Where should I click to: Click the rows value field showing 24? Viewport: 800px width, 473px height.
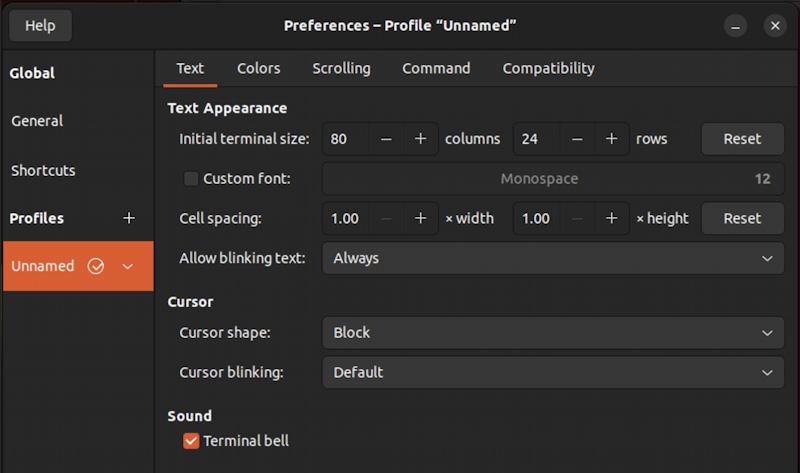[x=537, y=139]
